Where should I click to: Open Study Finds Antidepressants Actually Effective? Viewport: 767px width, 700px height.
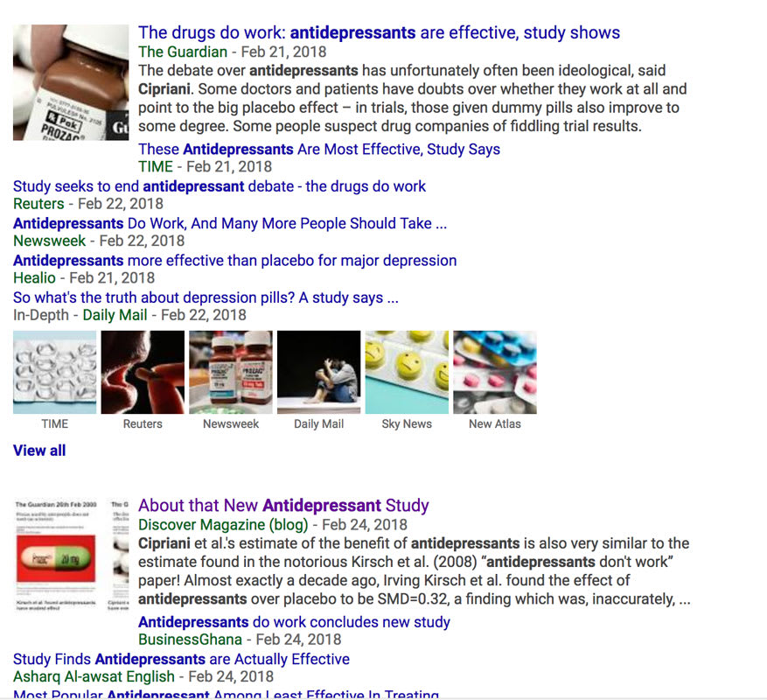click(181, 660)
